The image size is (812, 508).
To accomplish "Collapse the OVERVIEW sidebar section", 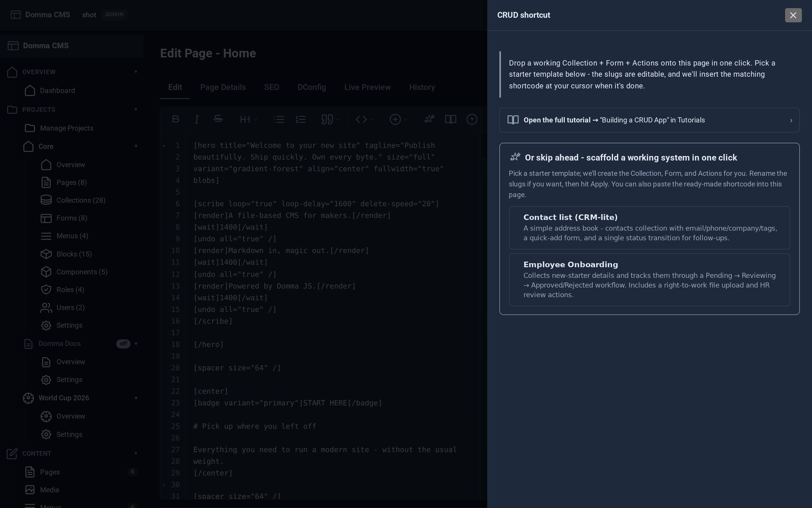I will click(136, 72).
